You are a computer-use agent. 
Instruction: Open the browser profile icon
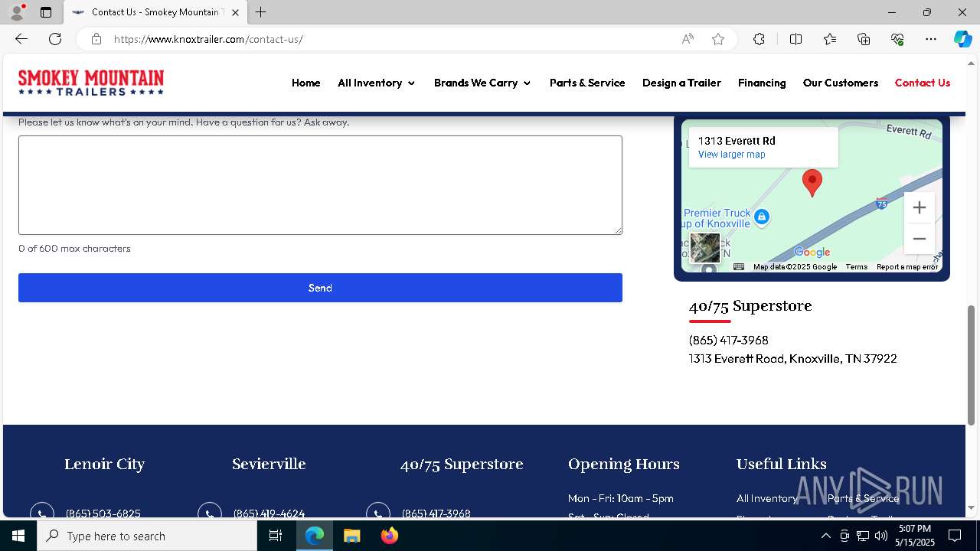click(x=17, y=12)
